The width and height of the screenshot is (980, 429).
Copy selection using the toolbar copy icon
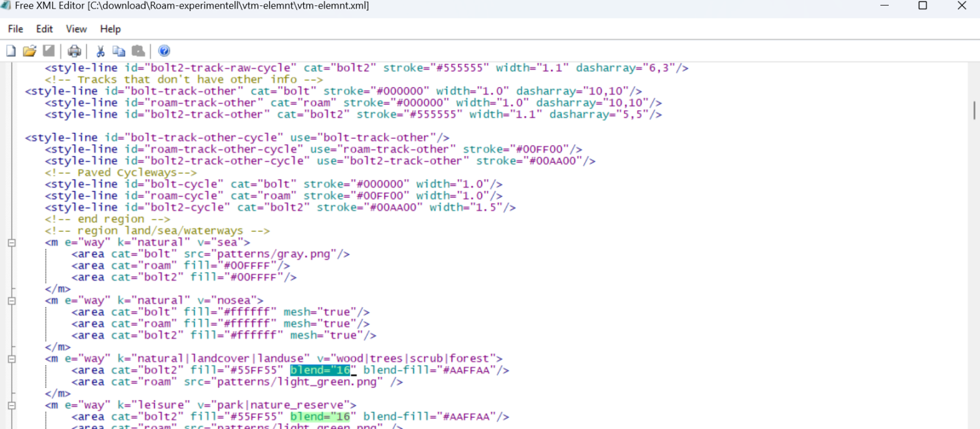click(119, 51)
